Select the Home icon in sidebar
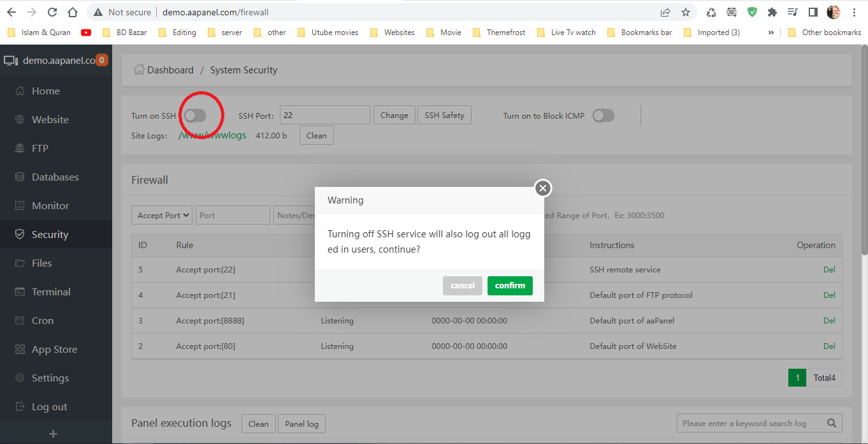 click(21, 90)
